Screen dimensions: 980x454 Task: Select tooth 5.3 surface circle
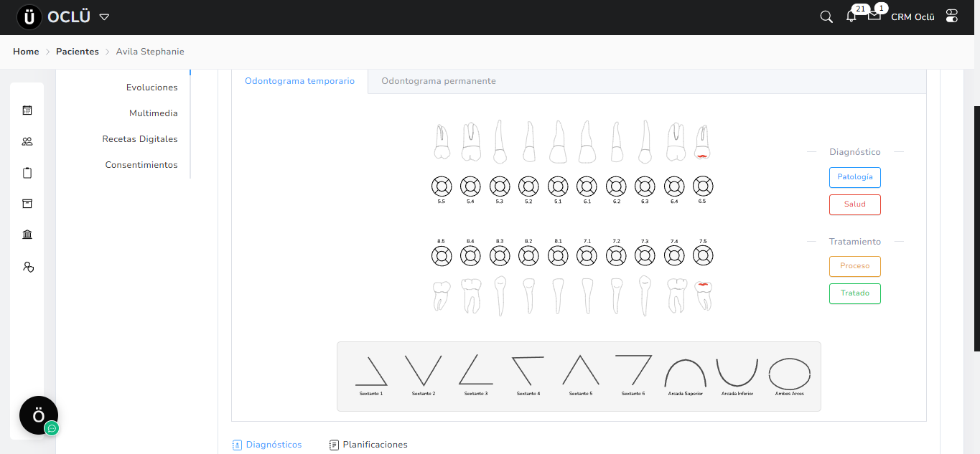tap(500, 186)
